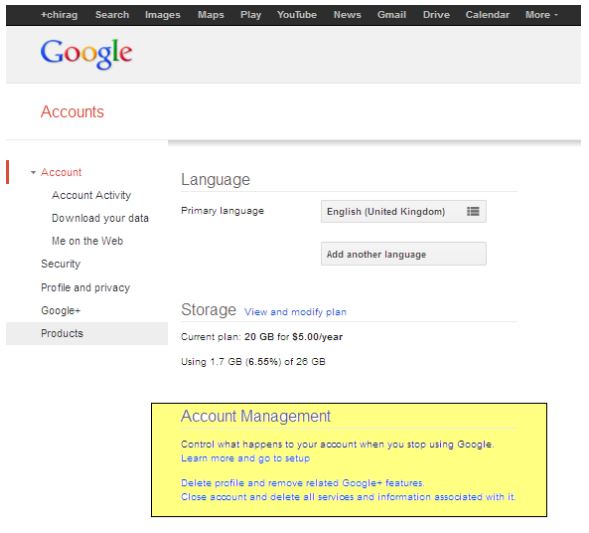
Task: Open Google+ in the sidebar
Action: pos(60,311)
